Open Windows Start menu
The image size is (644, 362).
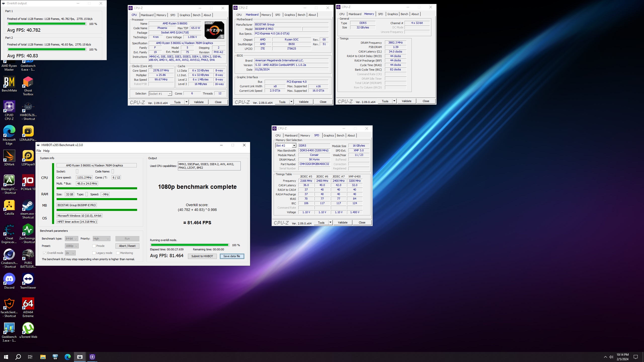pos(6,357)
